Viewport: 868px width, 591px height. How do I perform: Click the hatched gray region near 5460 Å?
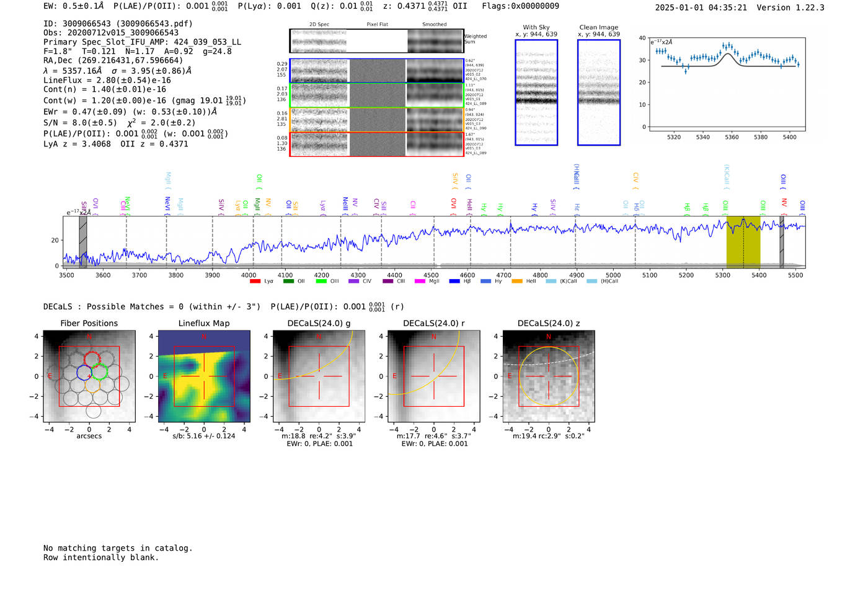[x=782, y=242]
